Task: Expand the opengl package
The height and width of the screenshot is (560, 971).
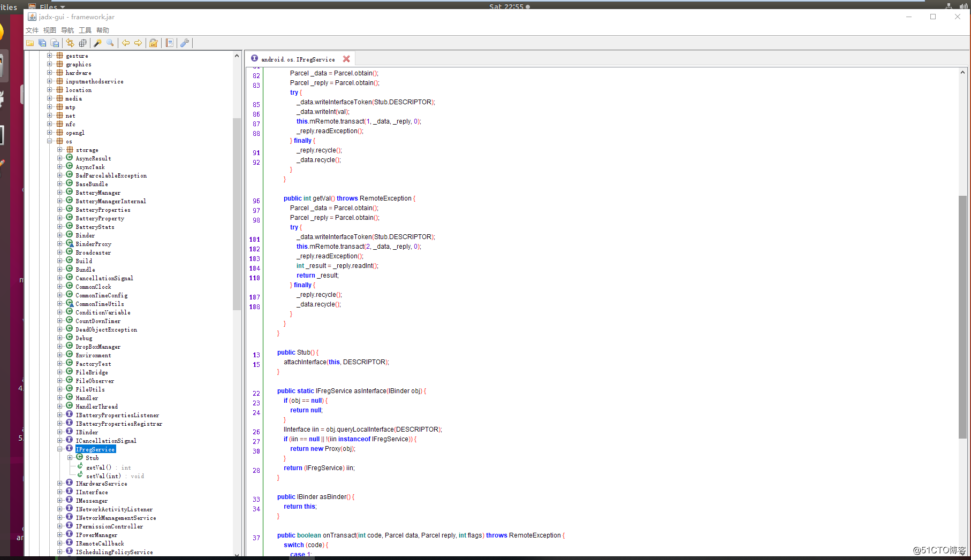Action: pyautogui.click(x=50, y=133)
